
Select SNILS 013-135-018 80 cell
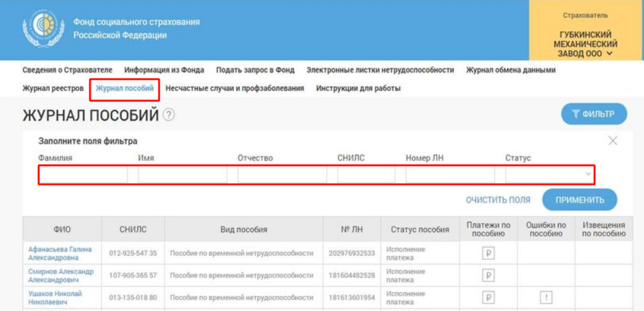pyautogui.click(x=132, y=298)
